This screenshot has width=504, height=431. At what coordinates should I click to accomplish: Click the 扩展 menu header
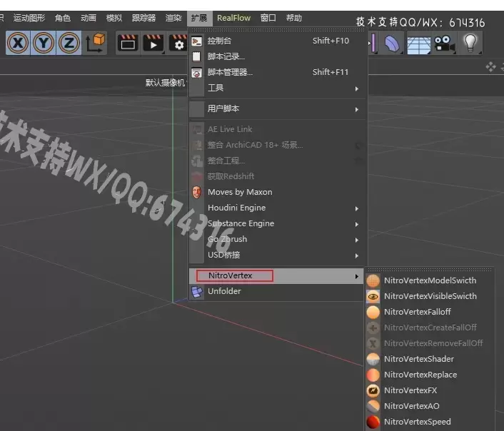pos(199,18)
